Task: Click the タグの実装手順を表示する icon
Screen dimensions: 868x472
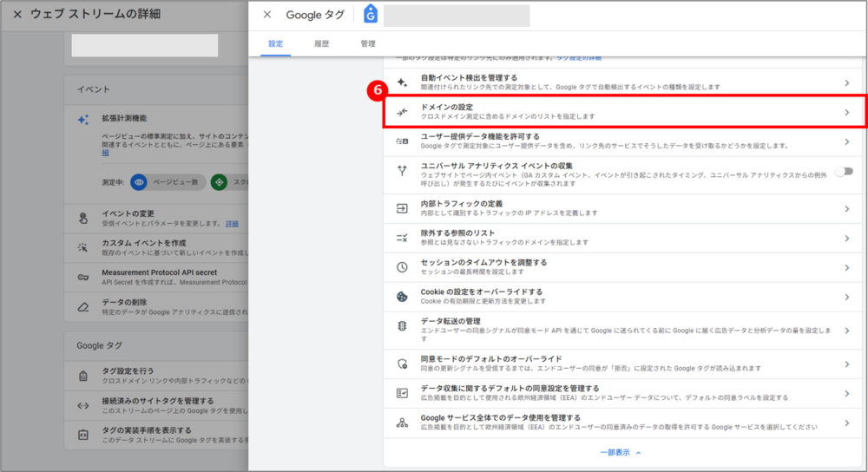Action: (x=83, y=435)
